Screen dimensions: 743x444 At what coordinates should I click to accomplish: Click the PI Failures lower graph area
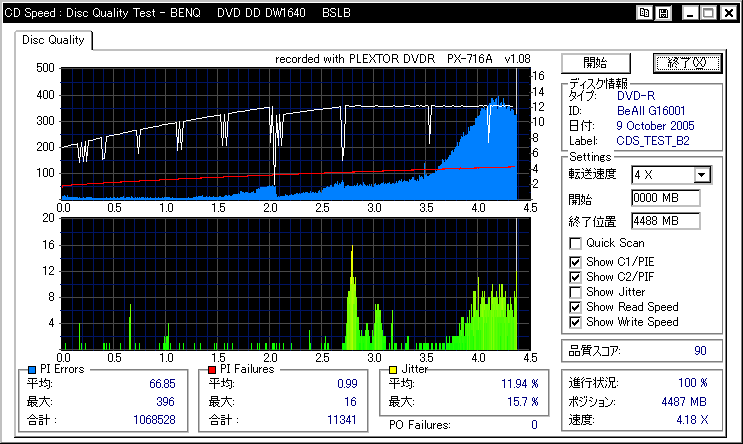point(295,284)
